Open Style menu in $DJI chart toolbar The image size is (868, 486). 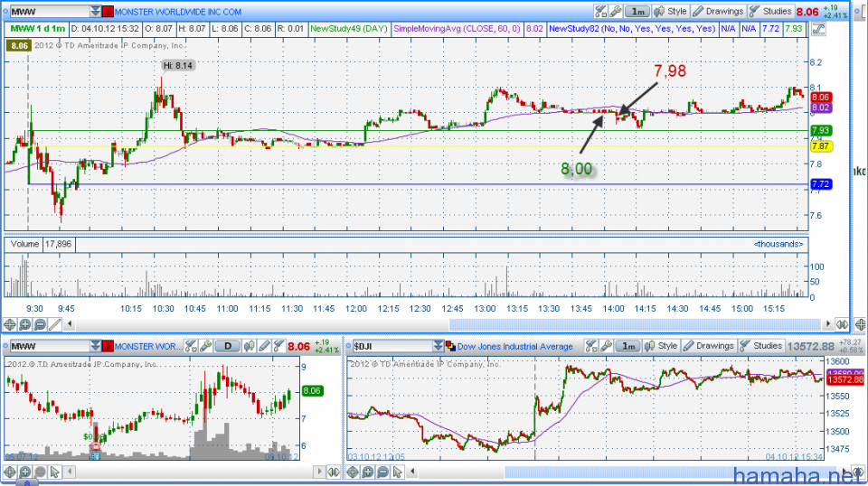click(660, 346)
